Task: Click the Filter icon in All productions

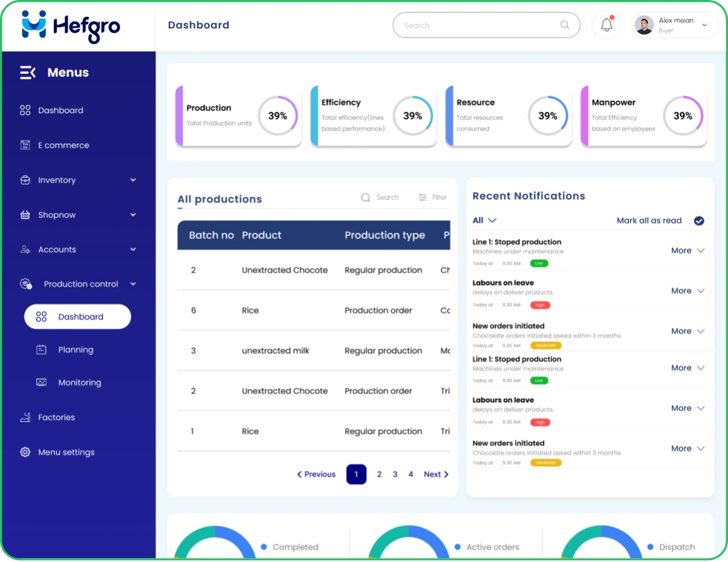Action: click(x=423, y=197)
